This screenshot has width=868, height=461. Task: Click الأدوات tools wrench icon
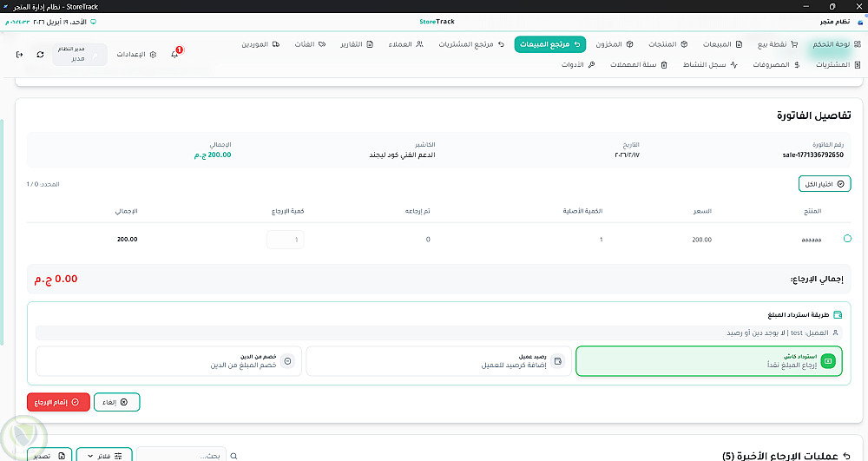pos(592,65)
